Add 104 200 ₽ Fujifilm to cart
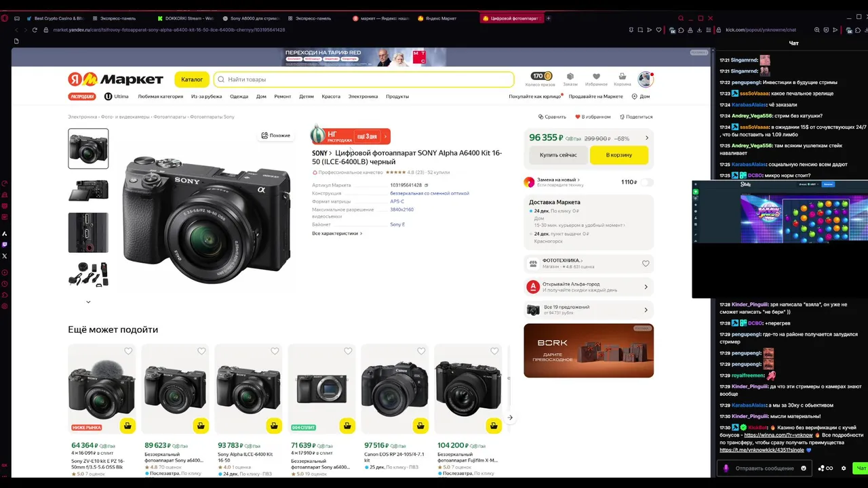The height and width of the screenshot is (488, 868). (494, 426)
